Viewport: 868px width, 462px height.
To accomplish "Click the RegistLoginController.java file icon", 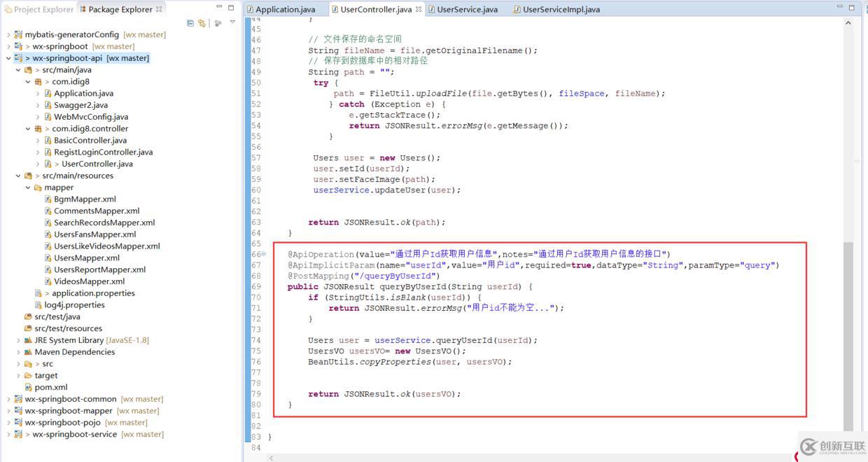I will (48, 152).
